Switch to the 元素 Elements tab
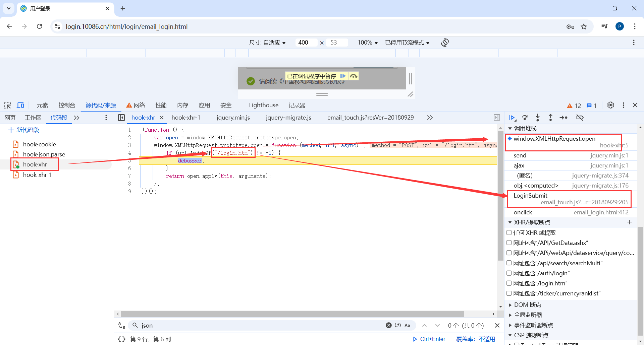Viewport: 644px width, 345px height. (x=42, y=105)
